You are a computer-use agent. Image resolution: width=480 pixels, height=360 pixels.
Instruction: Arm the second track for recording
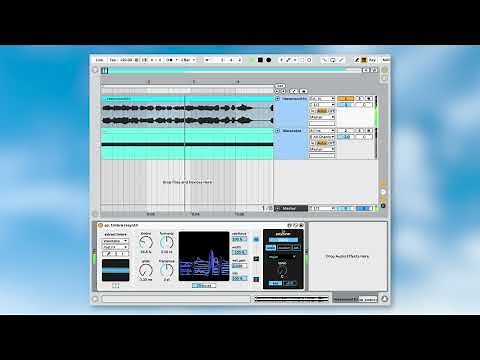[369, 131]
